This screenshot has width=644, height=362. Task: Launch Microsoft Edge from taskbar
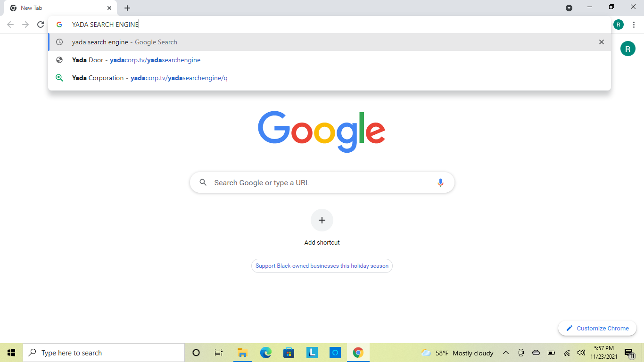point(266,353)
